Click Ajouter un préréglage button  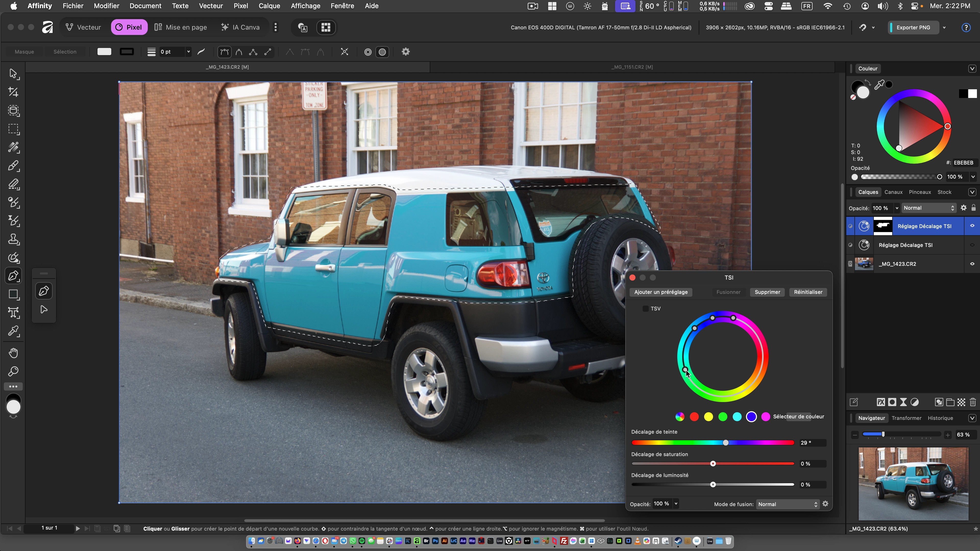coord(661,292)
